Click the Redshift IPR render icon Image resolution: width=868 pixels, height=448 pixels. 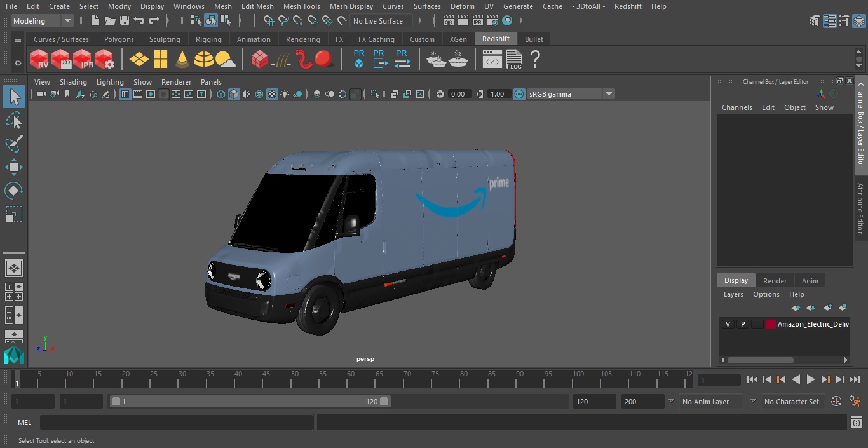[83, 60]
